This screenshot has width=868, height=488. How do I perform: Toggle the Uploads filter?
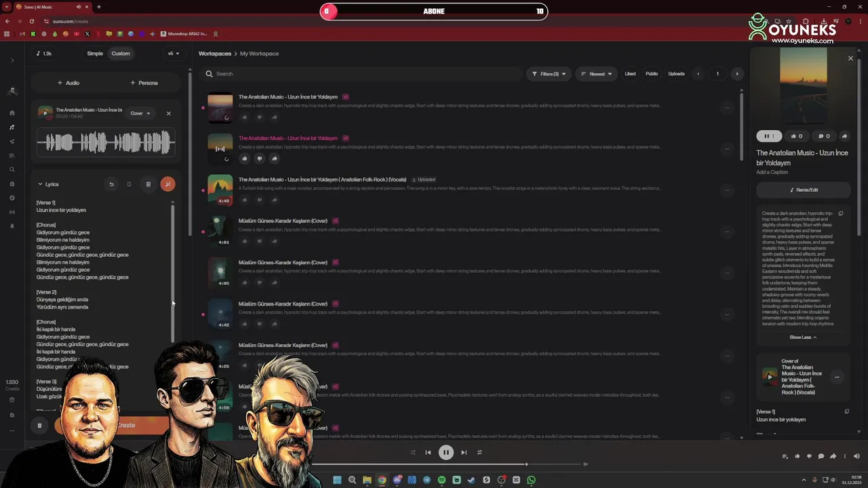point(676,74)
